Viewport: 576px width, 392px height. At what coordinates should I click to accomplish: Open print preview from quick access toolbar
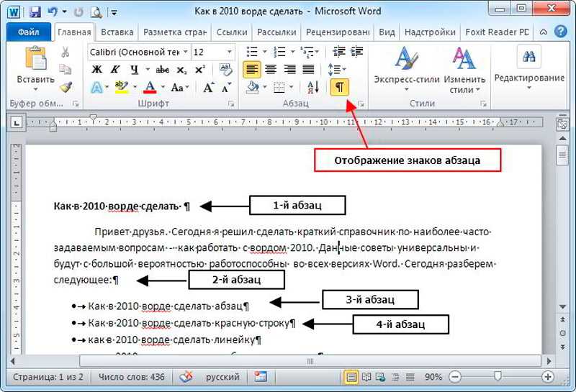(96, 12)
